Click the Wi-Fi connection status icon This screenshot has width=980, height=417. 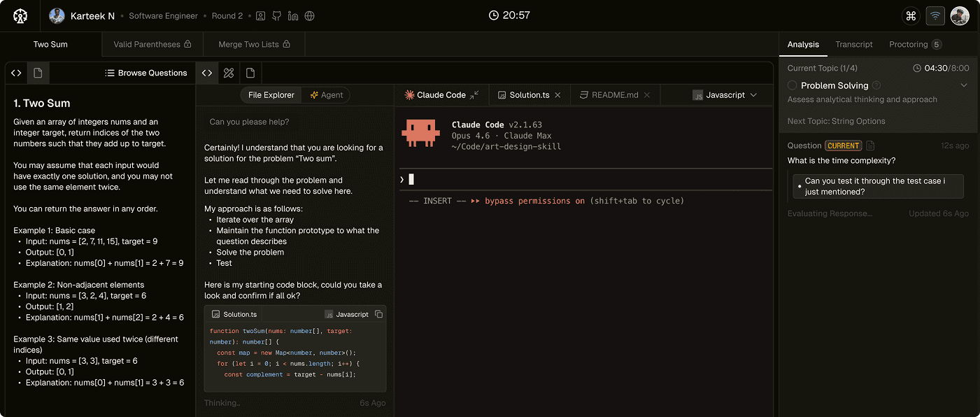935,15
